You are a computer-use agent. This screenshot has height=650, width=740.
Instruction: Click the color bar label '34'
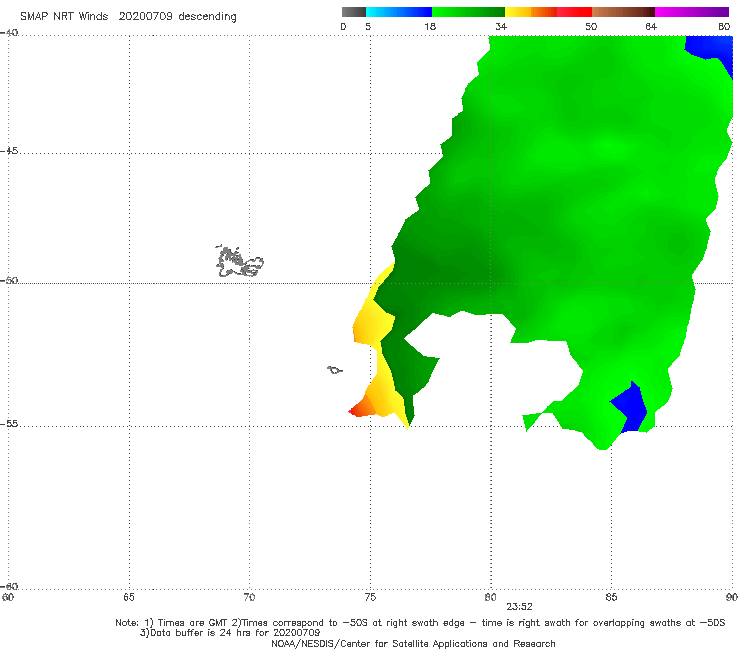point(501,26)
